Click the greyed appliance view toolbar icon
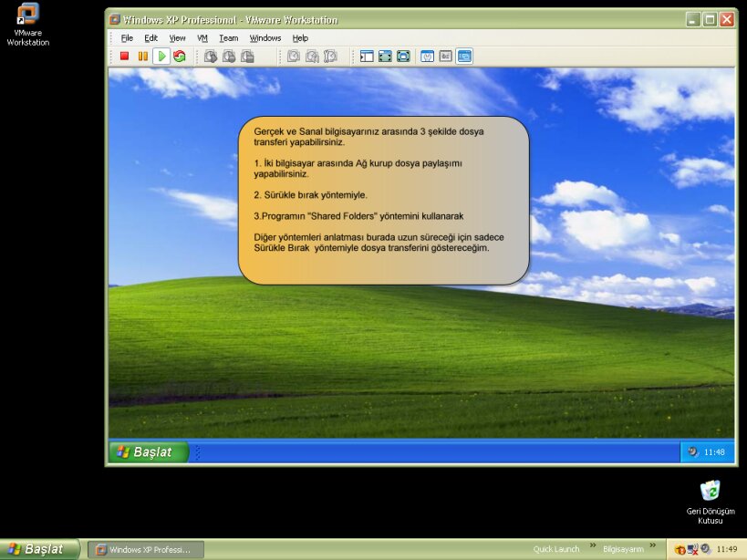The width and height of the screenshot is (747, 560). [445, 57]
